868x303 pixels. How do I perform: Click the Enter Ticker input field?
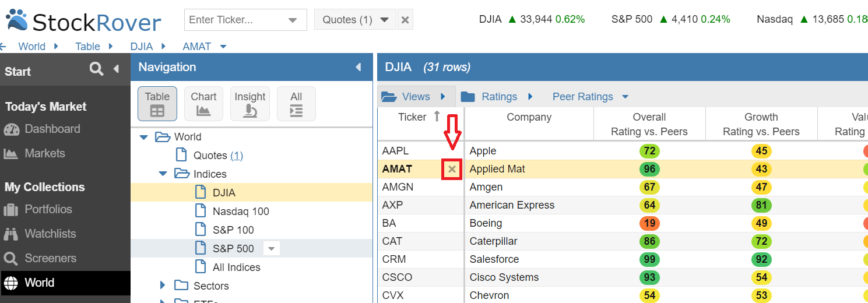[236, 20]
